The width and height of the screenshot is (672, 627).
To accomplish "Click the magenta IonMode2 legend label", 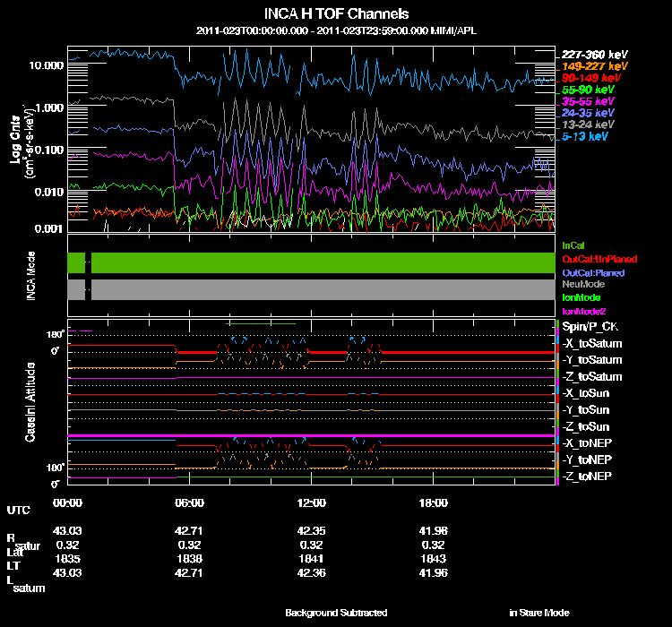I will click(584, 310).
